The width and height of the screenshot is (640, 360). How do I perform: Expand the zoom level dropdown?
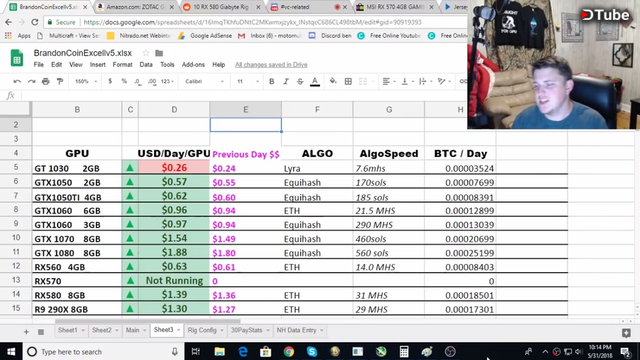pos(86,82)
